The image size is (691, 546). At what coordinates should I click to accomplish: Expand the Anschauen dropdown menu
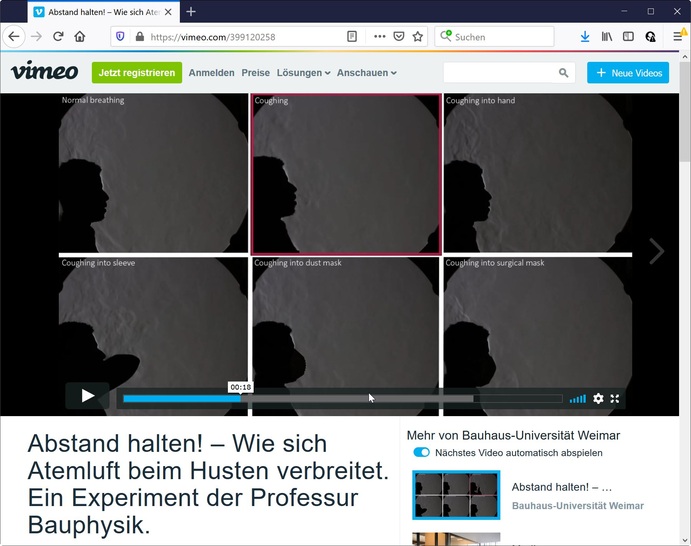click(x=366, y=73)
